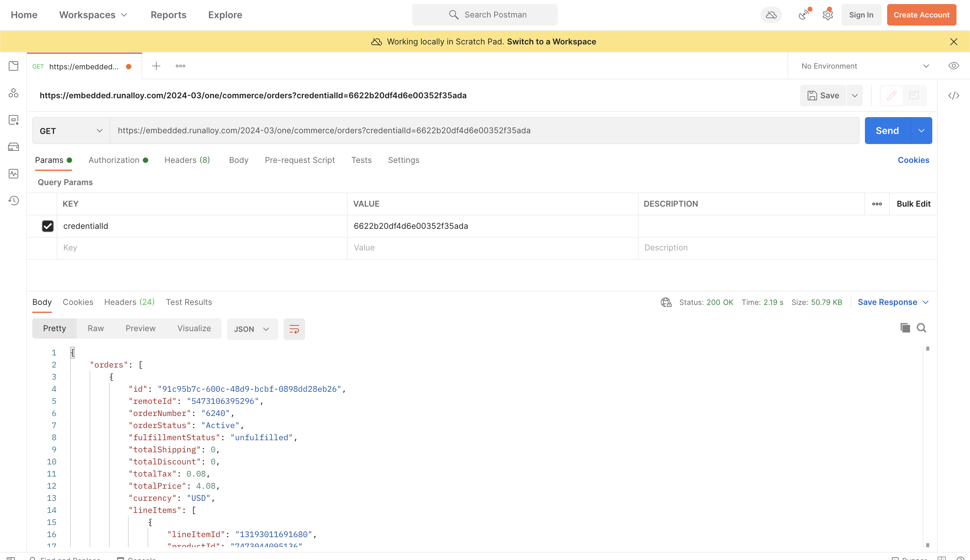Open the Save options dropdown arrow
Screen dimensions: 970x560
[854, 95]
